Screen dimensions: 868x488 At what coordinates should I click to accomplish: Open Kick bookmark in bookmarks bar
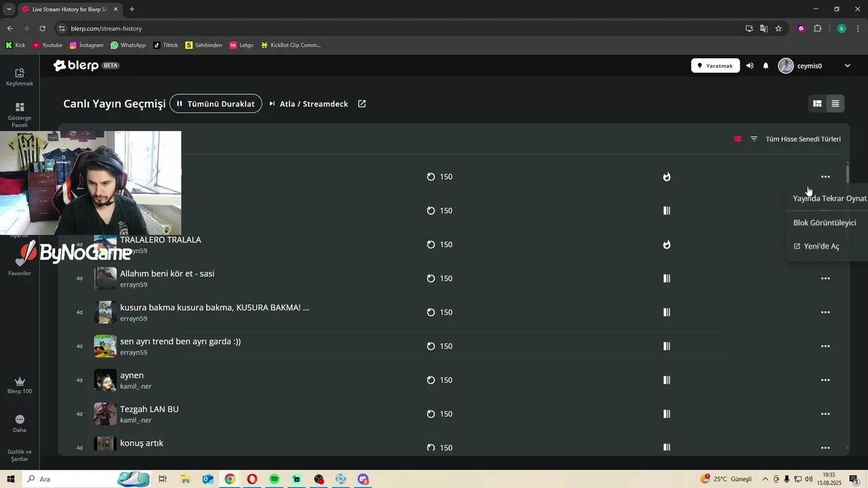(x=16, y=45)
